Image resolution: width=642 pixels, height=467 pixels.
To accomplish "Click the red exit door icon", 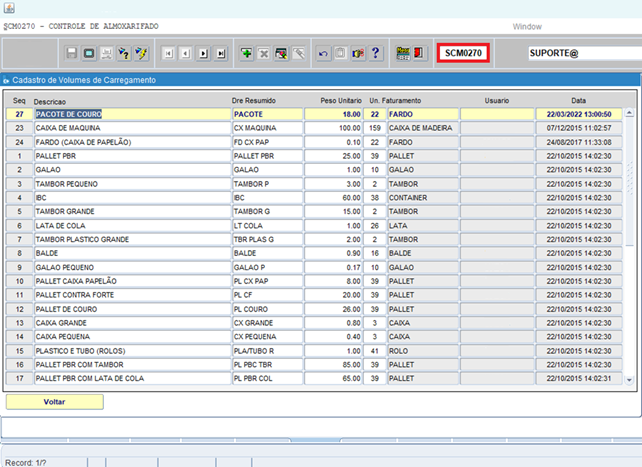I will (x=418, y=53).
